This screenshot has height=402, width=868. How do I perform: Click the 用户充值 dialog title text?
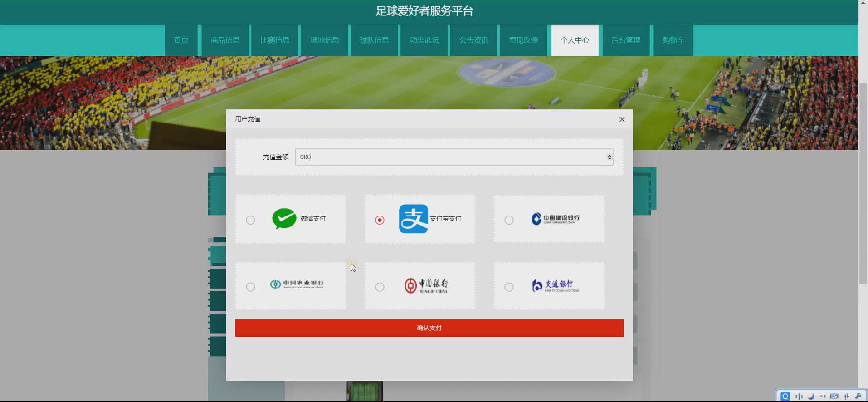coord(248,119)
